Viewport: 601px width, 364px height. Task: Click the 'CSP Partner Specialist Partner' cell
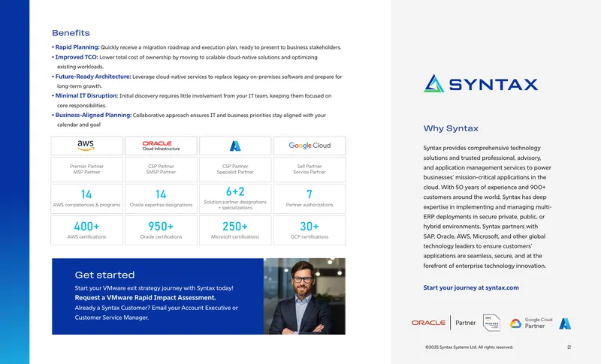235,169
